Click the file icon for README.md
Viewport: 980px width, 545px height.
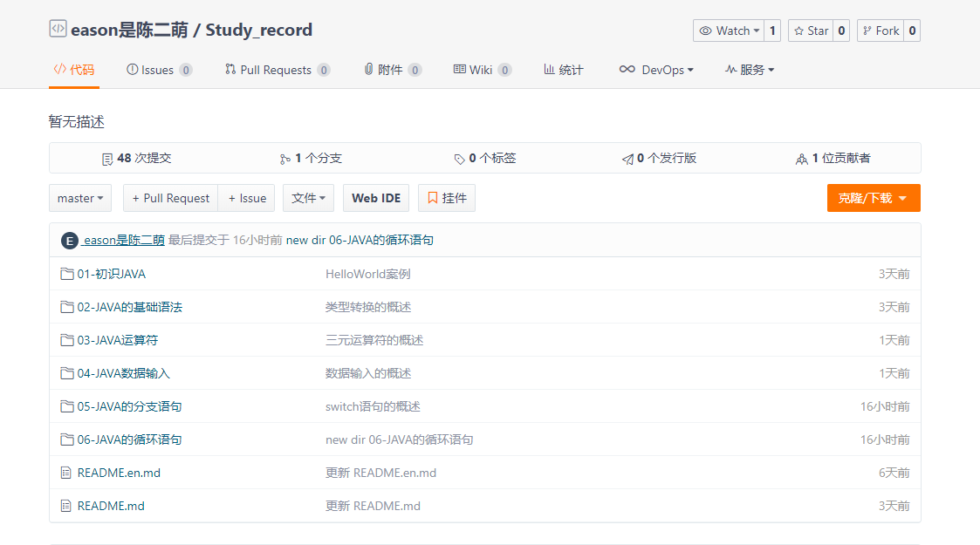click(66, 506)
